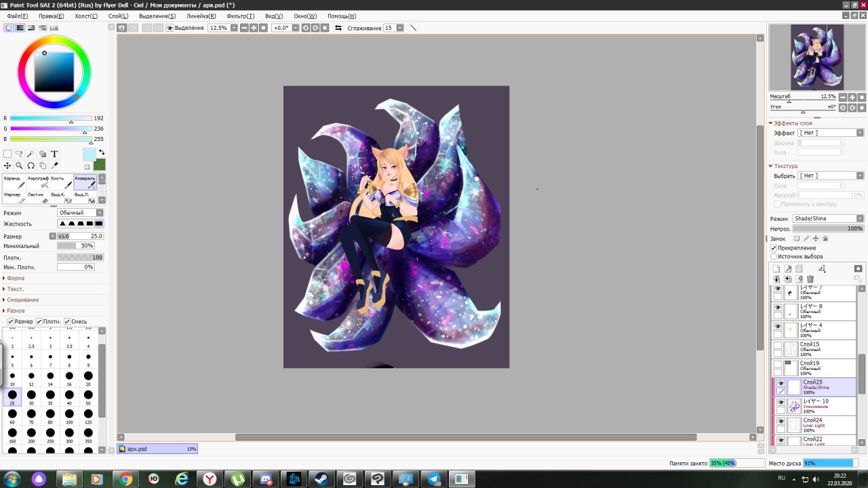Swap foreground and background colors
Image resolution: width=868 pixels, height=488 pixels.
[x=102, y=152]
